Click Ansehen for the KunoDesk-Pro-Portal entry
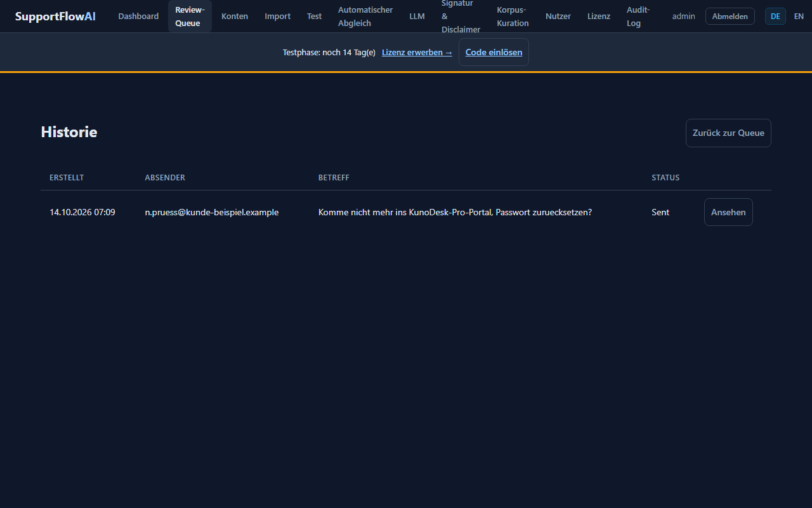812x508 pixels. coord(728,212)
